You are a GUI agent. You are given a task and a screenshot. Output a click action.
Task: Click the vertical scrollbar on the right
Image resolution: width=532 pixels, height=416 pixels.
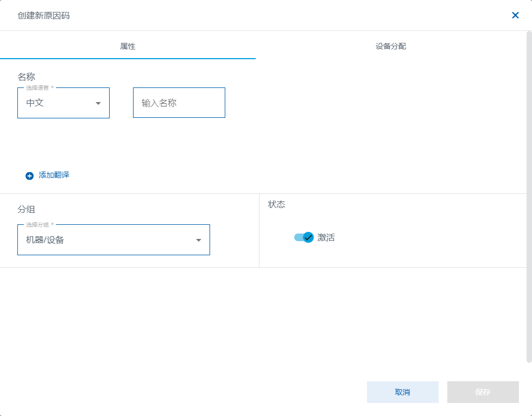pos(529,196)
